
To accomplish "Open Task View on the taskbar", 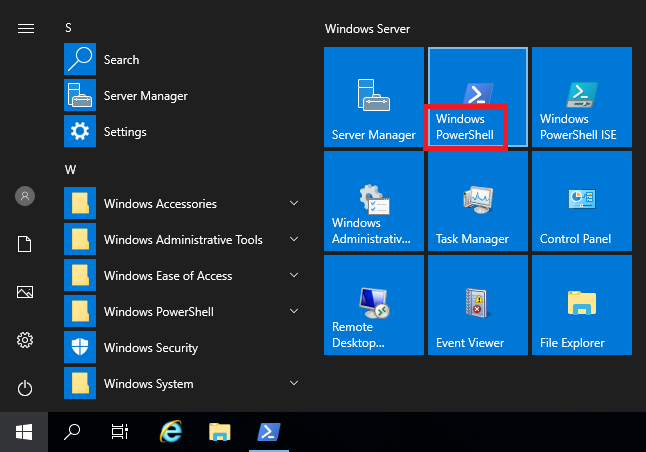I will tap(120, 432).
